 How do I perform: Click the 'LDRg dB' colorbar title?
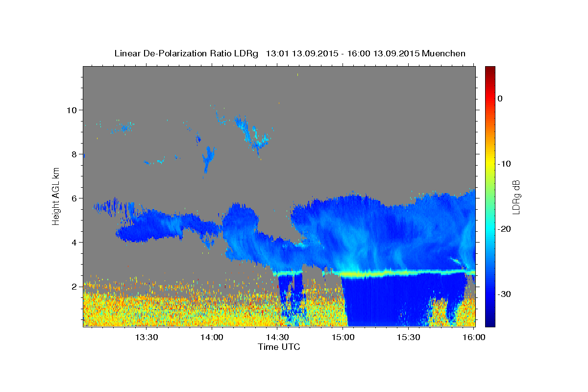tap(516, 196)
